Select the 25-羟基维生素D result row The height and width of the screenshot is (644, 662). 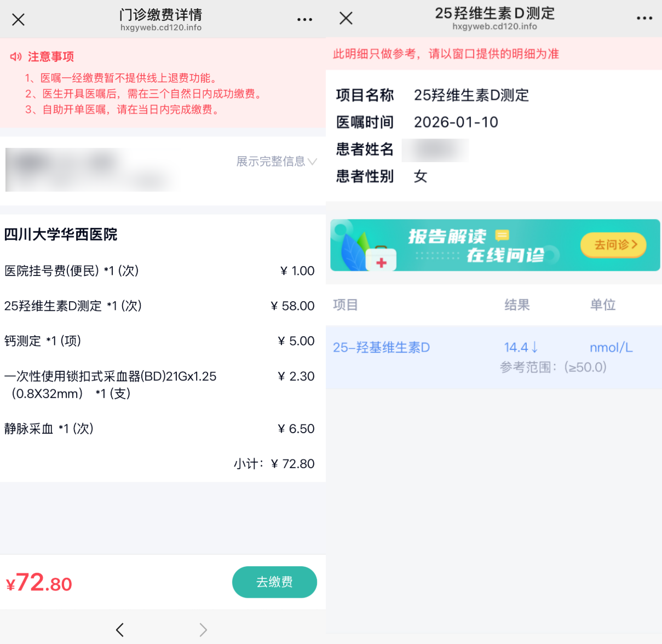(493, 357)
